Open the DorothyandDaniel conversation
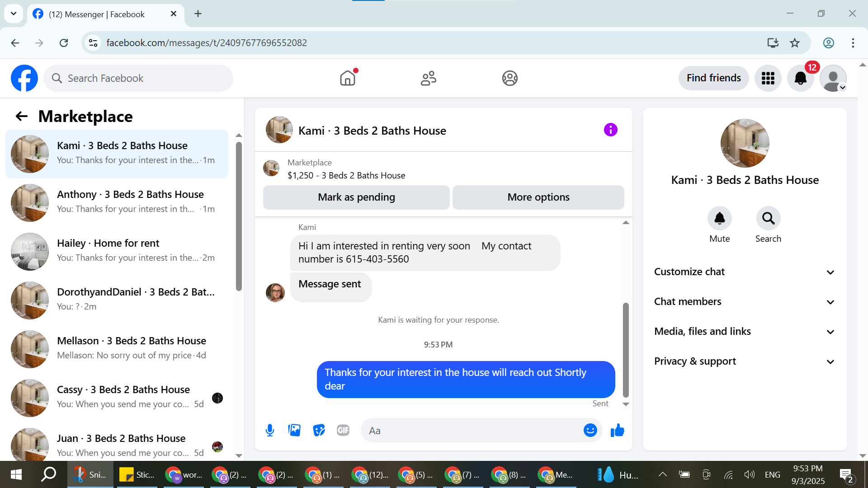The height and width of the screenshot is (488, 868). point(117,300)
